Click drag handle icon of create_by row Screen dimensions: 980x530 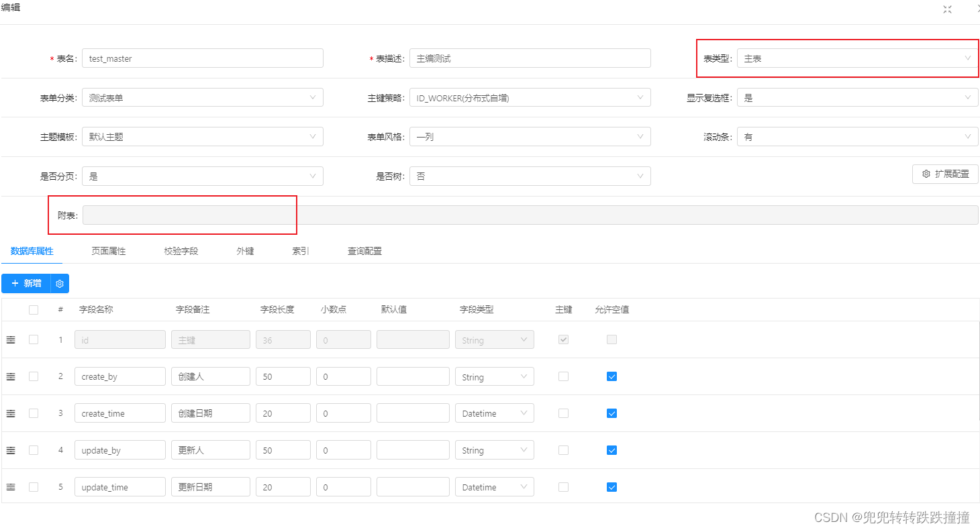(11, 377)
